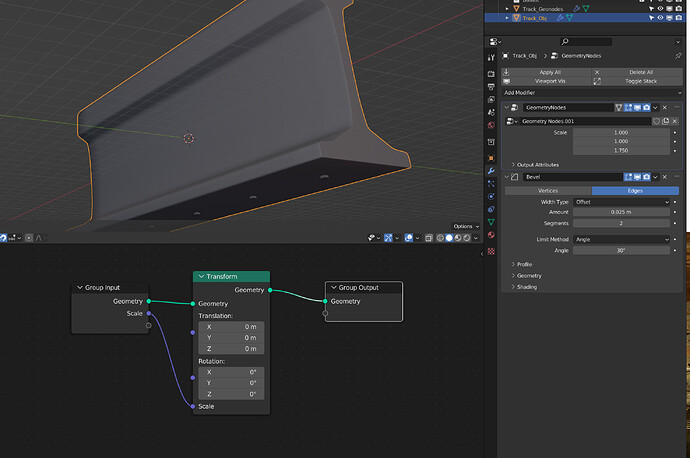Open the Texture properties checker tab
Image resolution: width=690 pixels, height=458 pixels.
(491, 251)
